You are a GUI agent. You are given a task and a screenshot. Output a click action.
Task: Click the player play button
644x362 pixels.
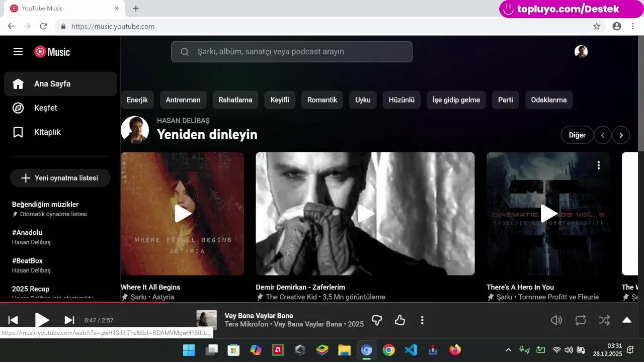(42, 320)
